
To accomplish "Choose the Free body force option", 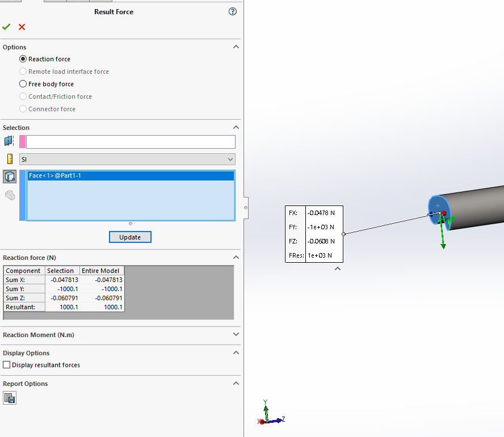I will [23, 84].
